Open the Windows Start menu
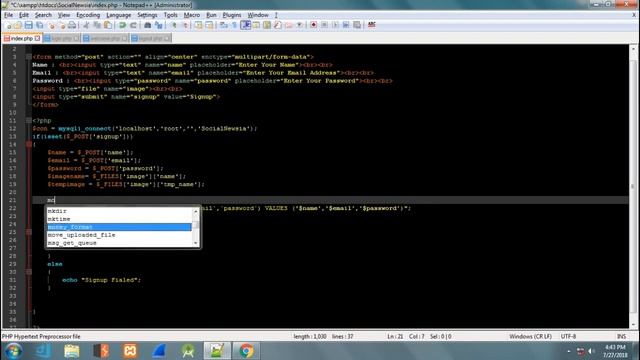The height and width of the screenshot is (360, 640). 13,351
